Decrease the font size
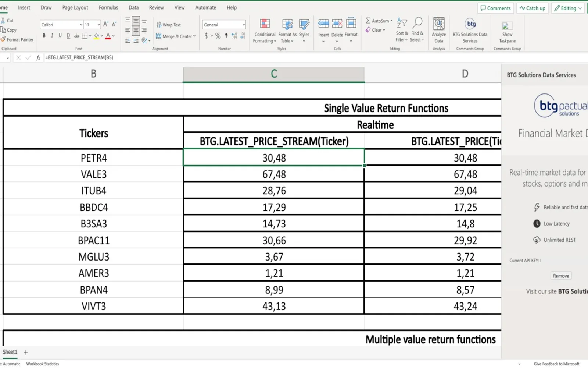This screenshot has width=588, height=368. point(114,24)
